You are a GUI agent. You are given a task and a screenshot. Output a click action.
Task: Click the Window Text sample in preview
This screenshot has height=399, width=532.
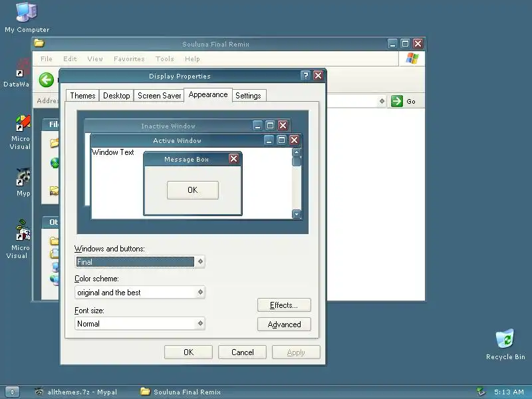click(112, 152)
